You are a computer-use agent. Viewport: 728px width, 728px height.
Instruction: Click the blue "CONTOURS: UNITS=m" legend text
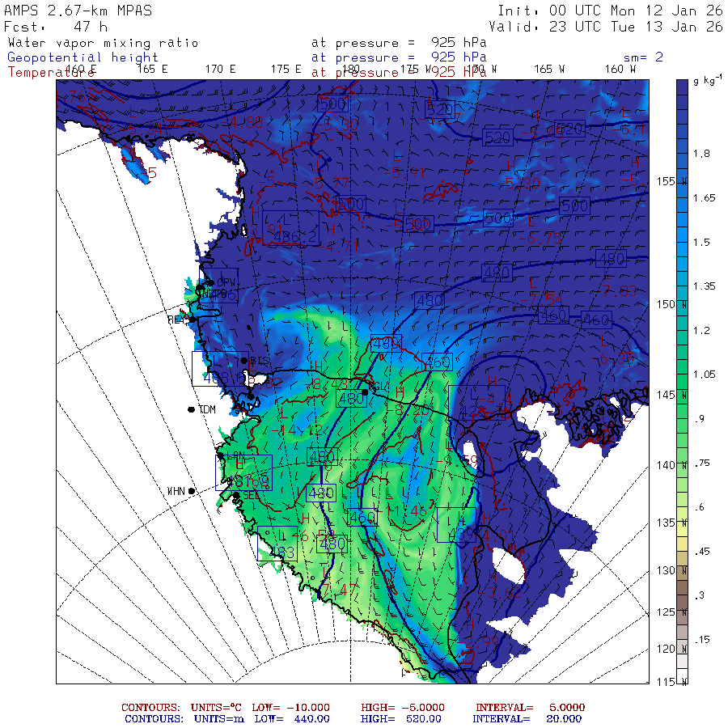pos(184,719)
